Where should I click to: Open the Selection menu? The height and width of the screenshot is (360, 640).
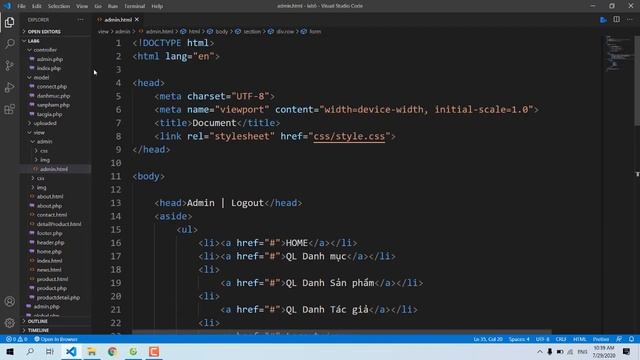click(59, 6)
